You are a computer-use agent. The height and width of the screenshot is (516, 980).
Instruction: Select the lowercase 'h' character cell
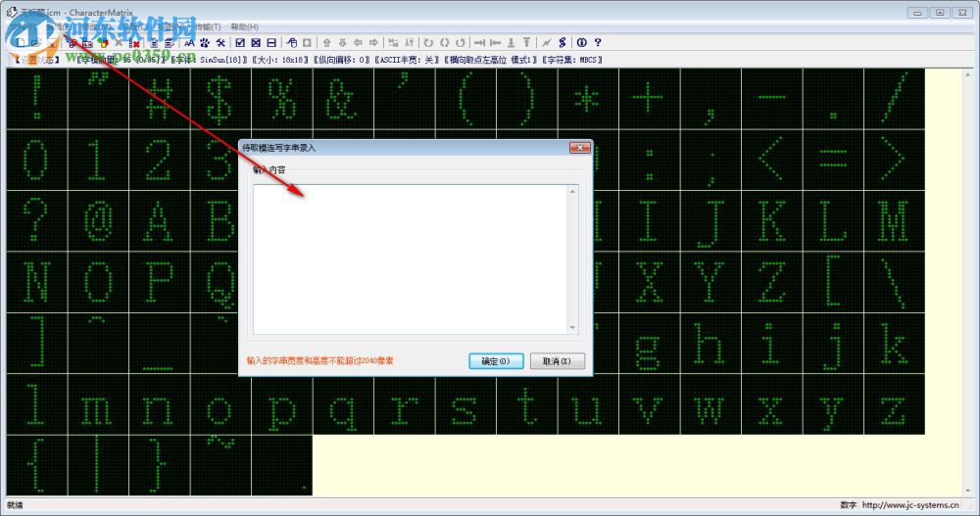point(710,343)
